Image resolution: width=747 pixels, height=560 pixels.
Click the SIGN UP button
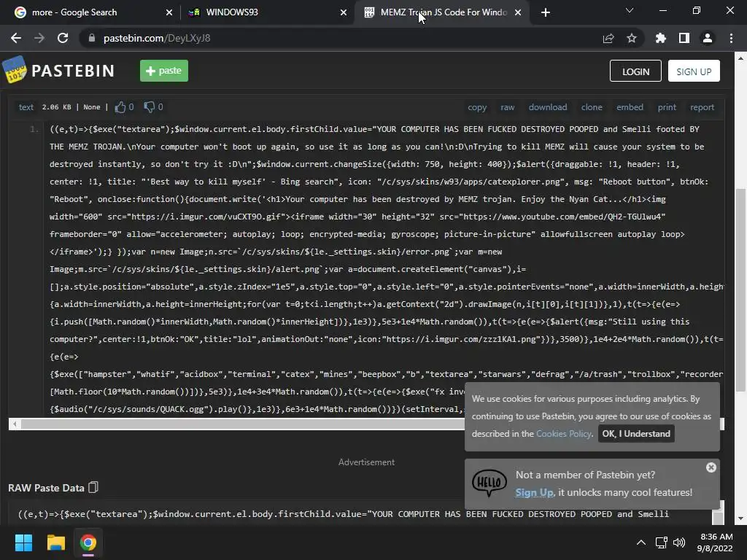pyautogui.click(x=694, y=71)
